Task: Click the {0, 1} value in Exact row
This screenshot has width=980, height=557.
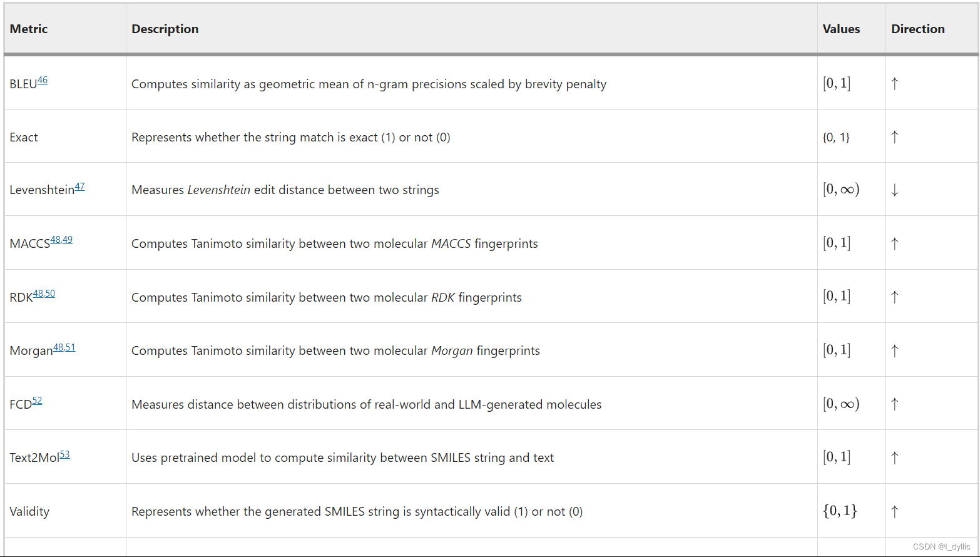Action: 836,137
